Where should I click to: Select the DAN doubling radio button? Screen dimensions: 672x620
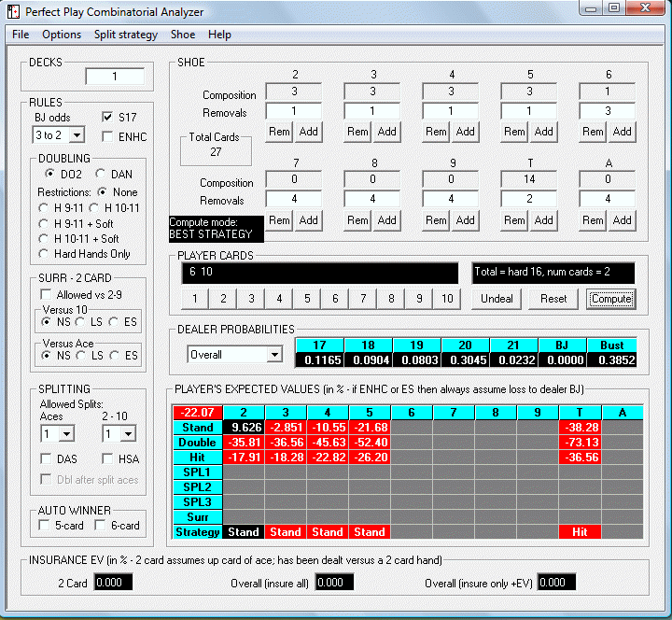tap(100, 174)
